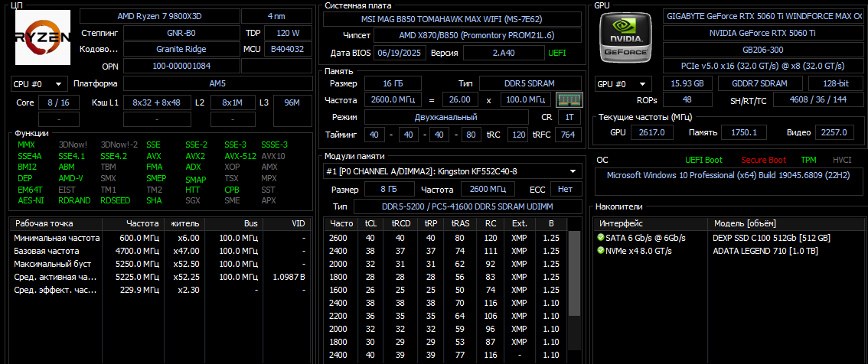The height and width of the screenshot is (364, 868).
Task: Click the B404032 MCU field
Action: [x=288, y=49]
